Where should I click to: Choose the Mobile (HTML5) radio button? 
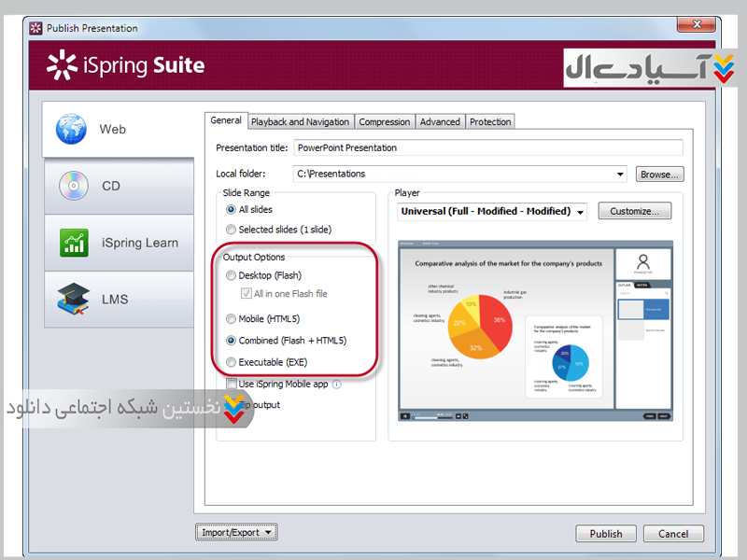pyautogui.click(x=232, y=319)
